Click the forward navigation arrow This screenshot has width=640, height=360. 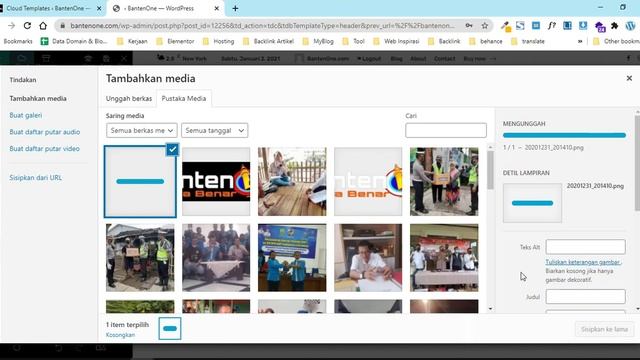(11, 26)
